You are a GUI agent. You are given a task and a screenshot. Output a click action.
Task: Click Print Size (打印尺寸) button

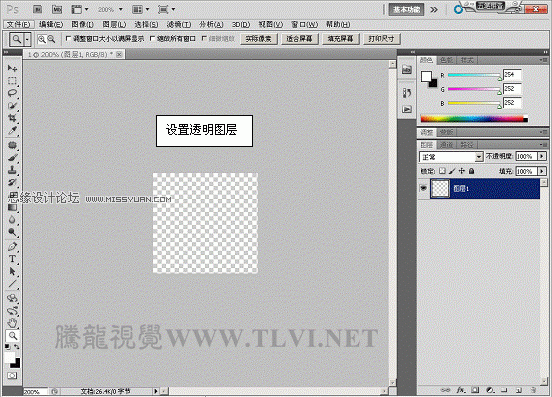pyautogui.click(x=381, y=39)
